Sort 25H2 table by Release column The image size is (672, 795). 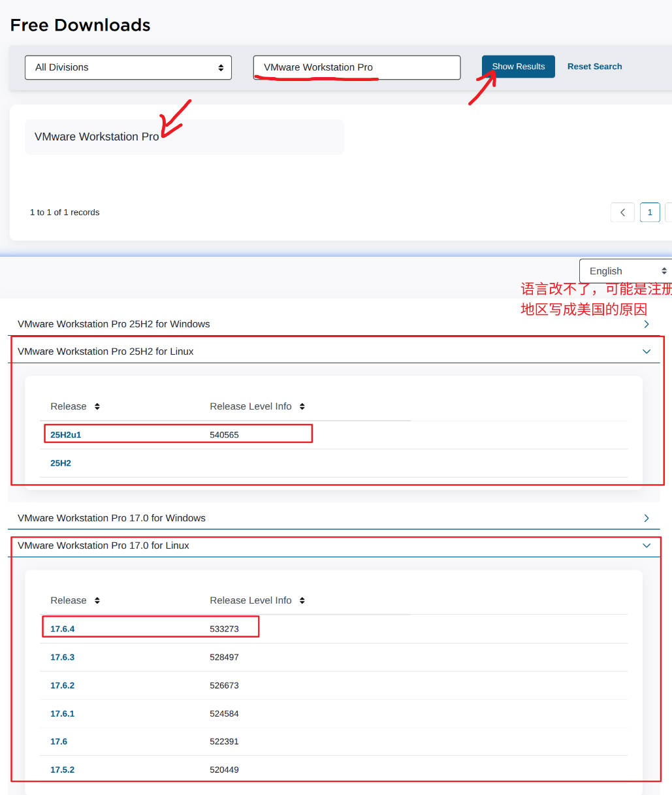[x=97, y=406]
